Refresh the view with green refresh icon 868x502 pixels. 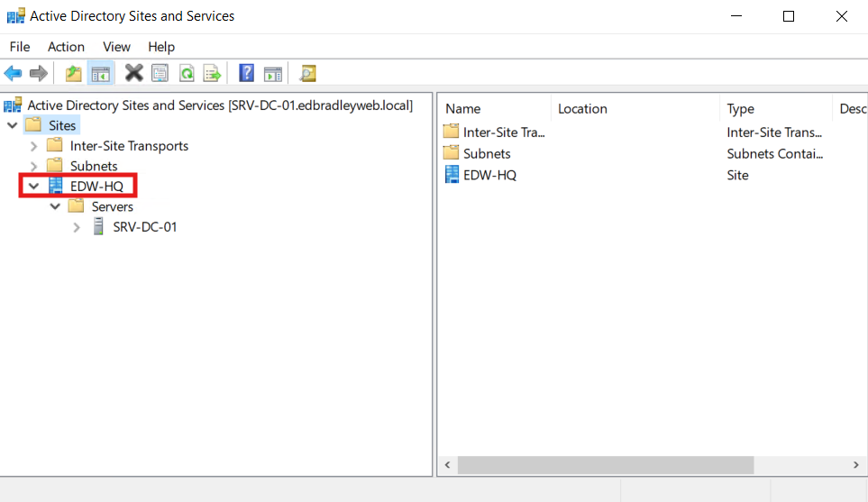(187, 73)
